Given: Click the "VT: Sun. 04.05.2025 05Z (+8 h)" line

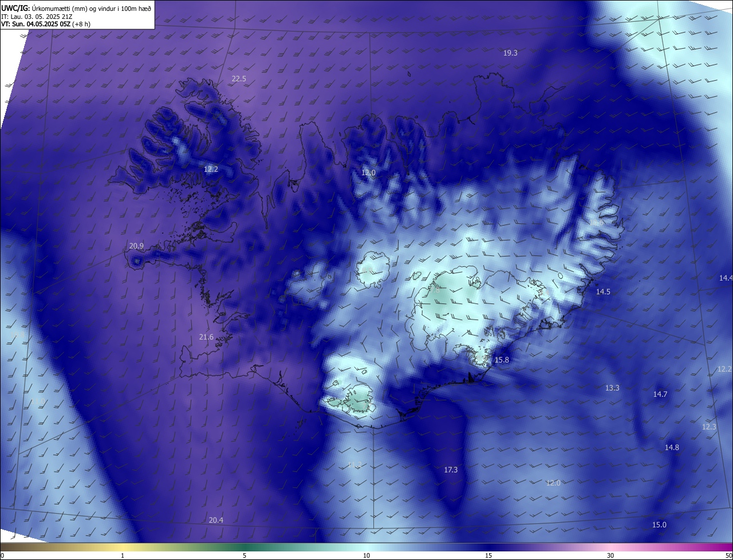Looking at the screenshot, I should (x=46, y=24).
